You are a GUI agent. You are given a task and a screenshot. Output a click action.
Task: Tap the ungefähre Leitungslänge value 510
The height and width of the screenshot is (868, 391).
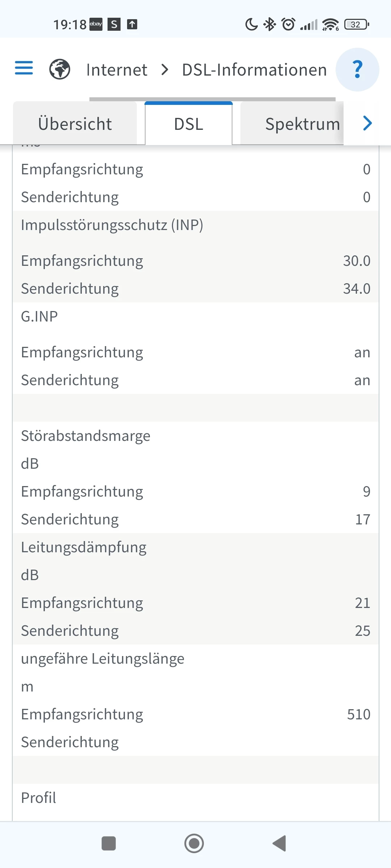coord(358,714)
